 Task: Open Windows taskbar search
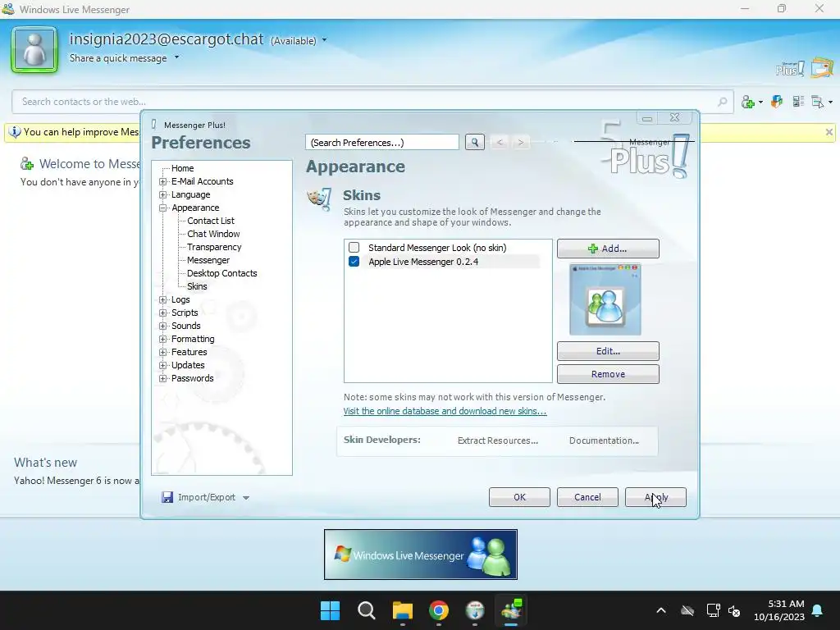coord(367,610)
